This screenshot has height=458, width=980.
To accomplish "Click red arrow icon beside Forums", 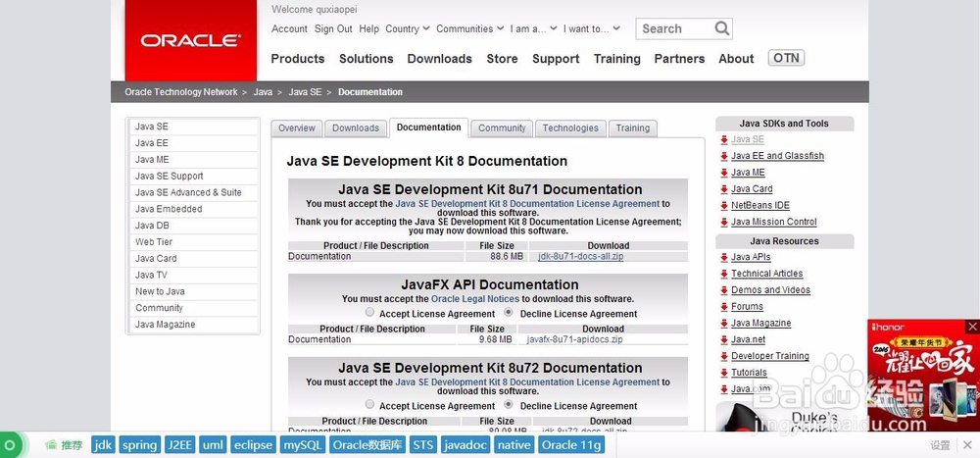I will coord(724,307).
